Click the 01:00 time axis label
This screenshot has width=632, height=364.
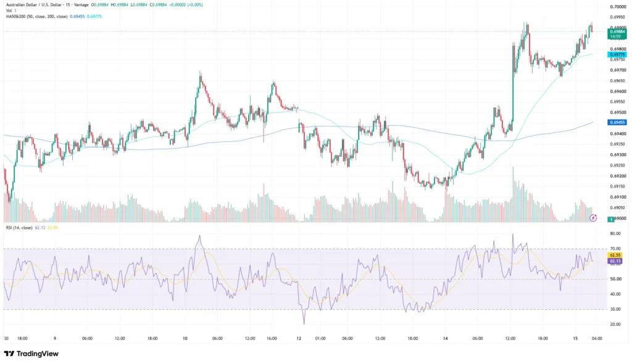[x=320, y=339]
